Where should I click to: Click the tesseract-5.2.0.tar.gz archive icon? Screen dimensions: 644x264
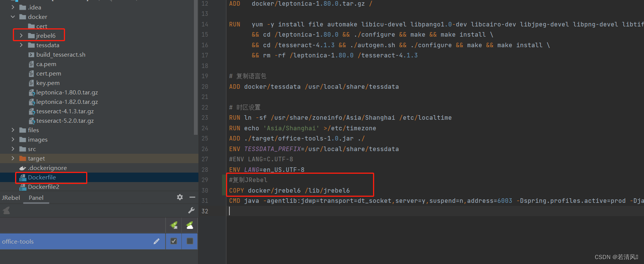[x=32, y=121]
